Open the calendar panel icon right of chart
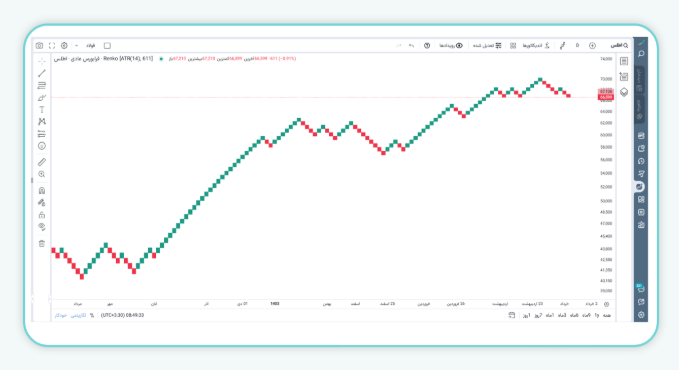This screenshot has height=370, width=679. pos(624,77)
